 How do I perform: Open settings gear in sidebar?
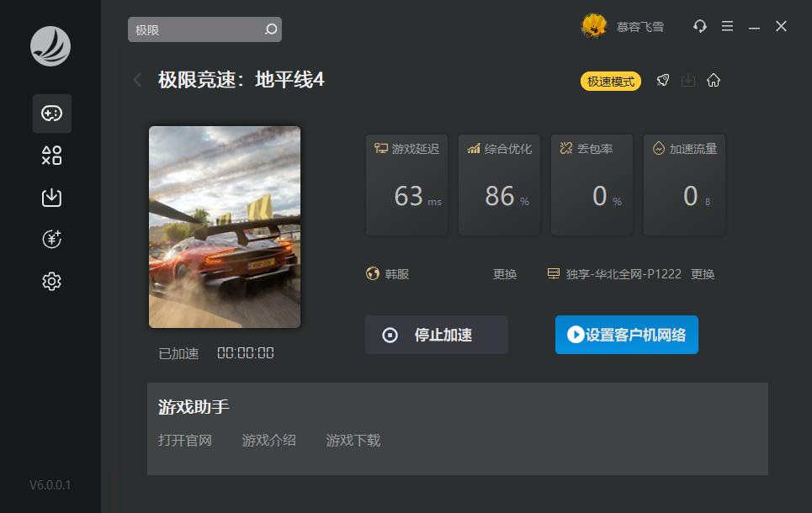point(52,281)
